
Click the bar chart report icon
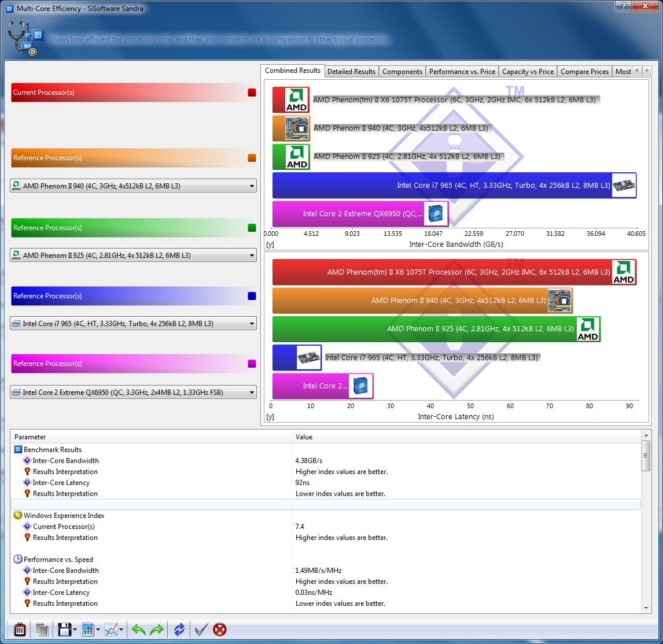(88, 630)
